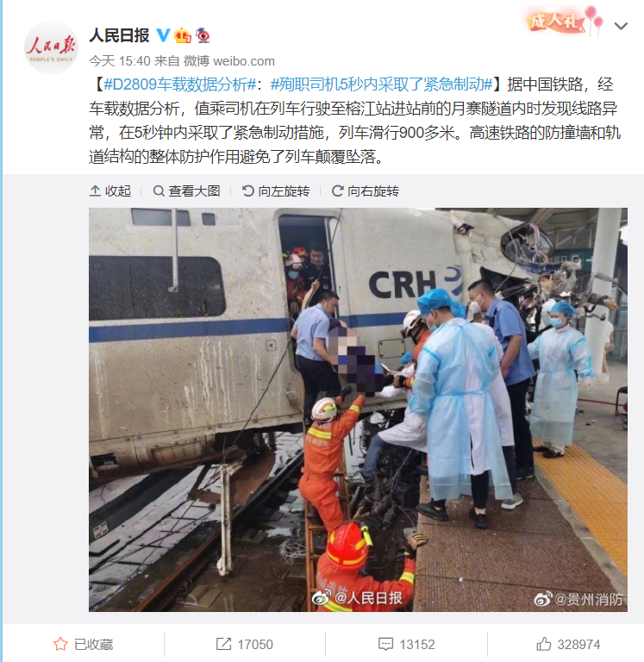Open the 人民日报 account name
Viewport: 644px width, 662px height.
[x=119, y=35]
